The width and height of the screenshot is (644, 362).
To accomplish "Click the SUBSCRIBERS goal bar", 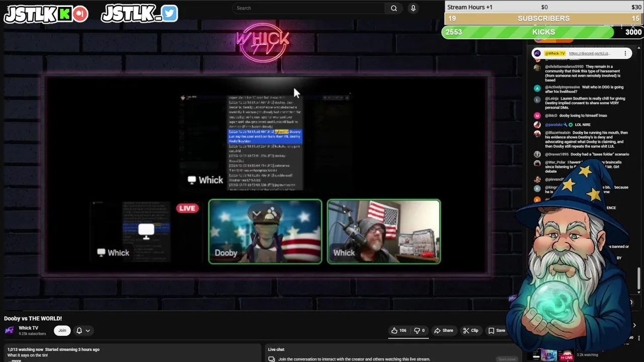I will click(x=544, y=19).
